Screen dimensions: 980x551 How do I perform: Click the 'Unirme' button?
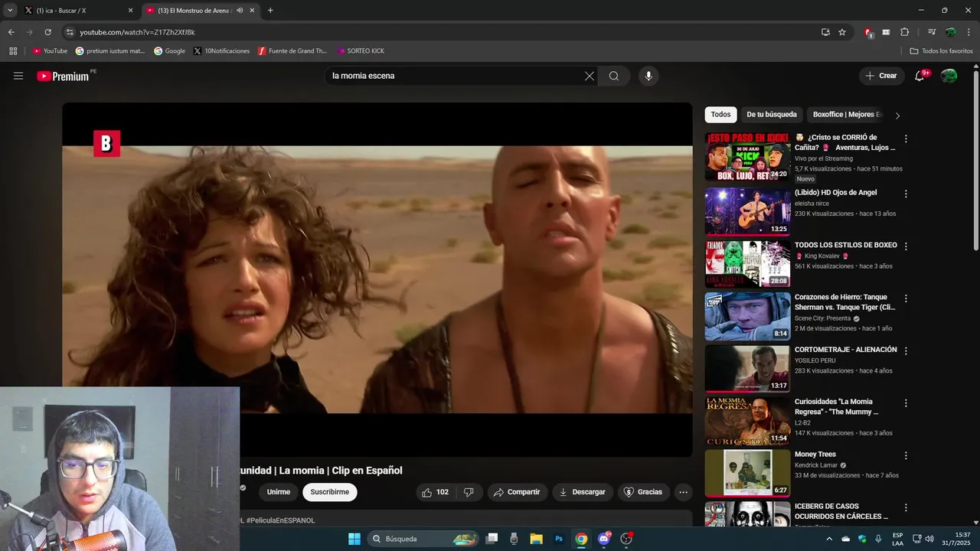(x=279, y=492)
